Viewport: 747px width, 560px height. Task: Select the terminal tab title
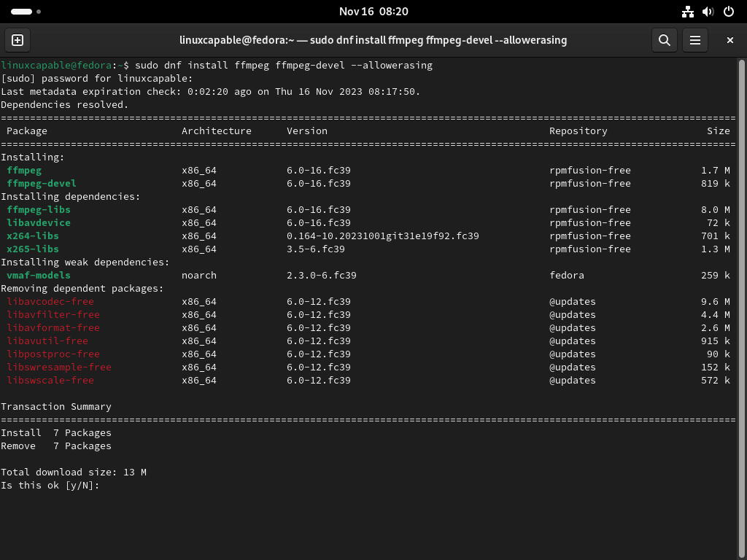tap(373, 40)
